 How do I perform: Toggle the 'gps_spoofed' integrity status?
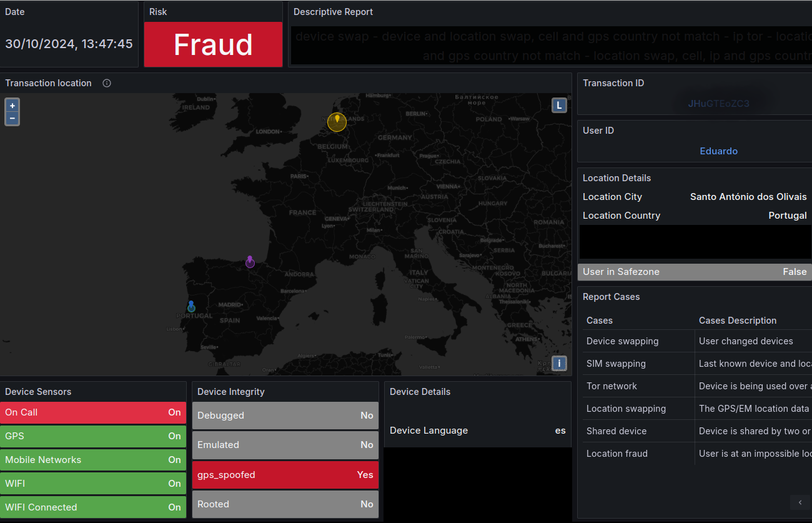285,475
